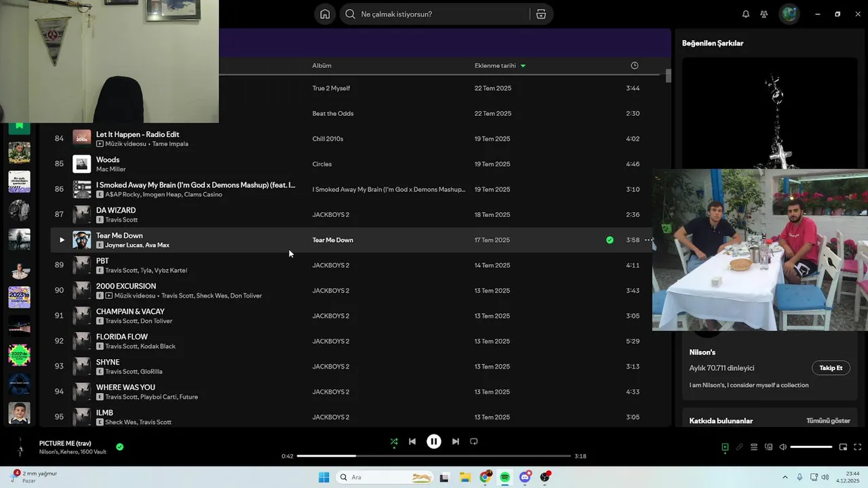Image resolution: width=868 pixels, height=488 pixels.
Task: Open Chrome from the taskbar
Action: pos(485,477)
